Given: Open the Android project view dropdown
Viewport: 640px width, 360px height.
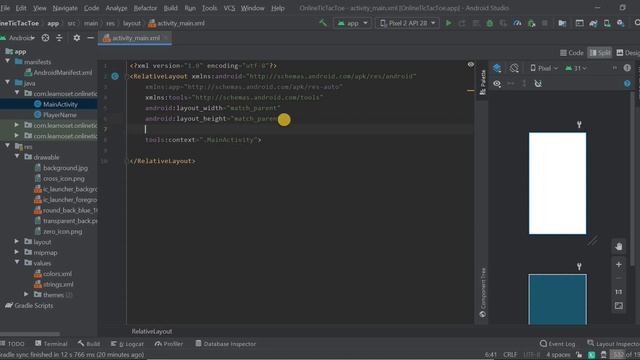Looking at the screenshot, I should (18, 38).
